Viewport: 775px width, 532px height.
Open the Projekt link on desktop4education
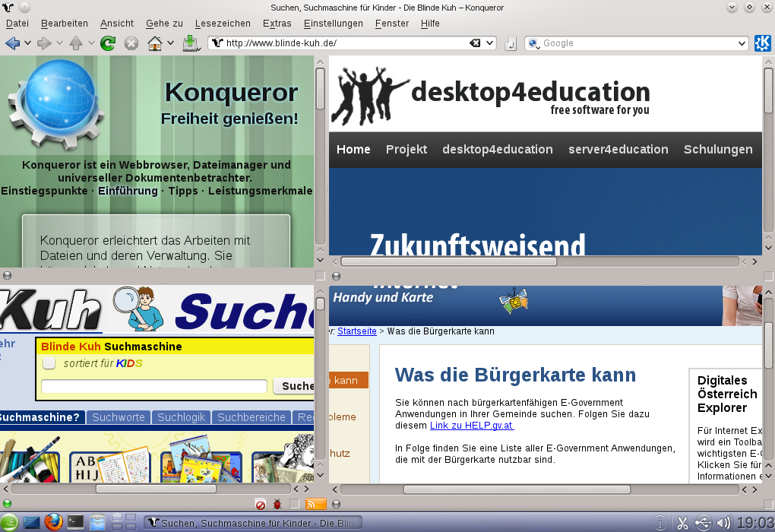pos(406,149)
